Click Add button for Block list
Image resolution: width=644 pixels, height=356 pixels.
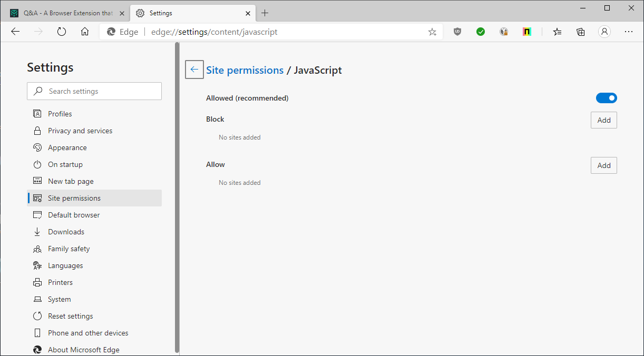click(x=603, y=120)
